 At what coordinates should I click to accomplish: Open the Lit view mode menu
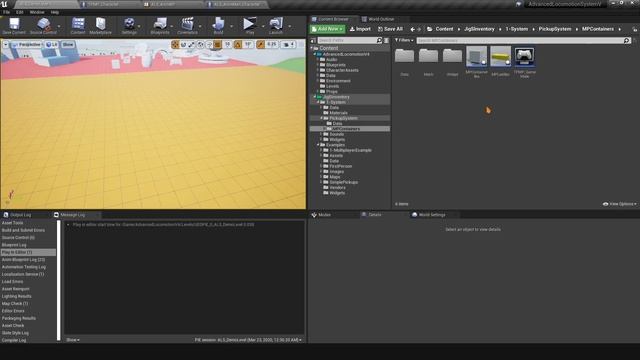[52, 44]
